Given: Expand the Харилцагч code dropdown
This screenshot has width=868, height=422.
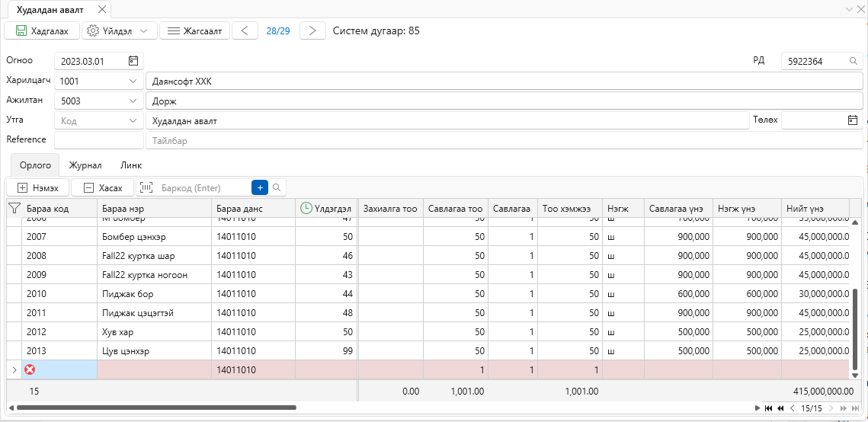Looking at the screenshot, I should click(x=133, y=82).
